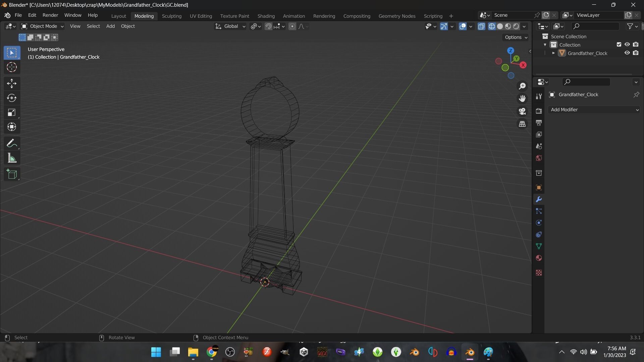Open the Object Mode dropdown
644x362 pixels.
pyautogui.click(x=42, y=26)
